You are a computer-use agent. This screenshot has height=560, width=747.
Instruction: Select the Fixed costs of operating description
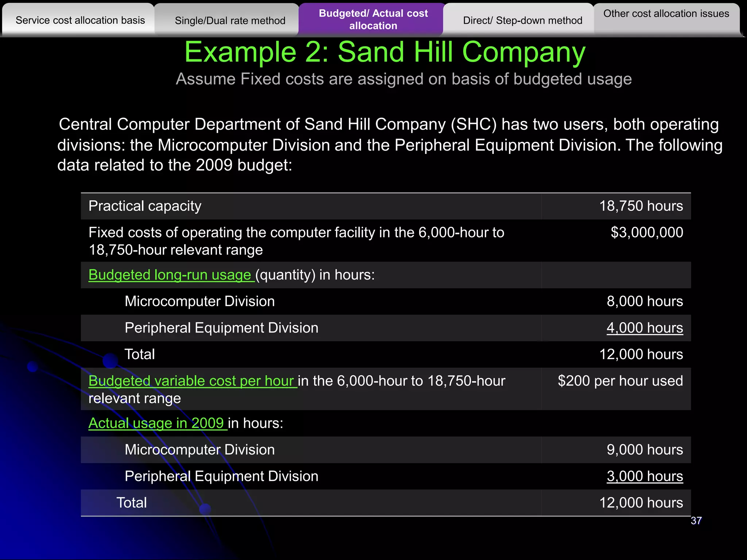296,241
